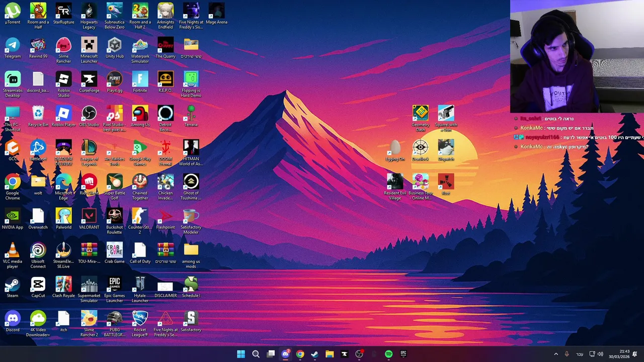Select the Fortnite desktop icon
Viewport: 644px width, 362px height.
[140, 82]
